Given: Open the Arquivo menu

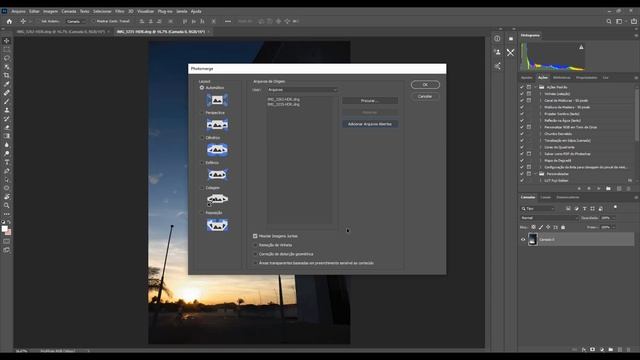Looking at the screenshot, I should pyautogui.click(x=18, y=11).
